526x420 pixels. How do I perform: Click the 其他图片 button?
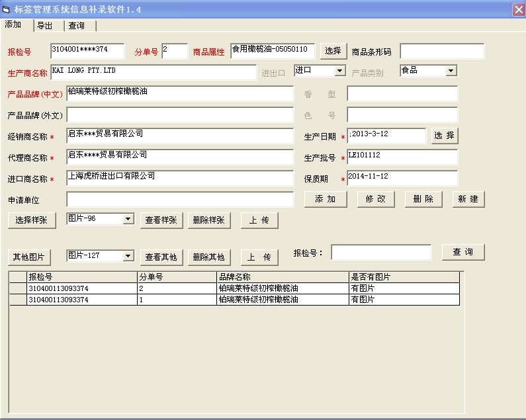tap(29, 257)
